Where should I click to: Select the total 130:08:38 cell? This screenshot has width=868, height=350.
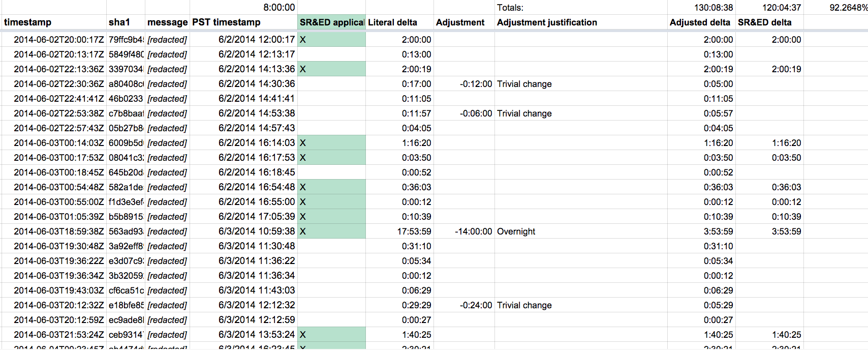pyautogui.click(x=701, y=8)
